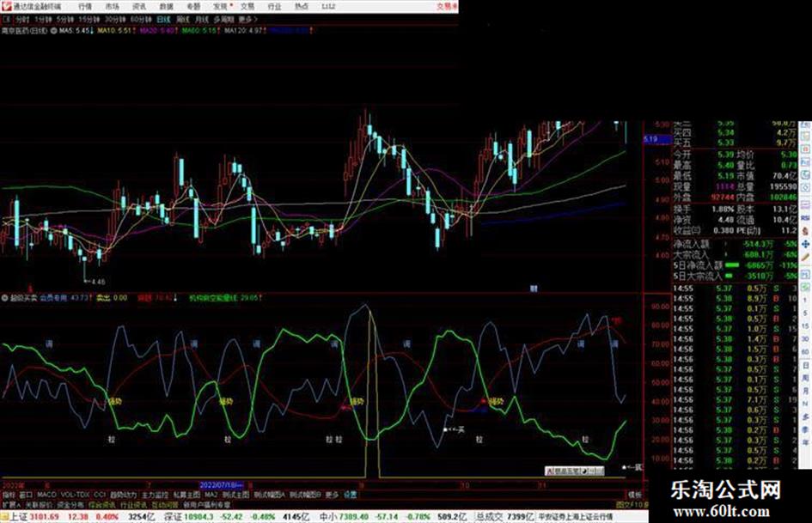Open the 综合资讯 tab
This screenshot has width=812, height=523.
102,504
